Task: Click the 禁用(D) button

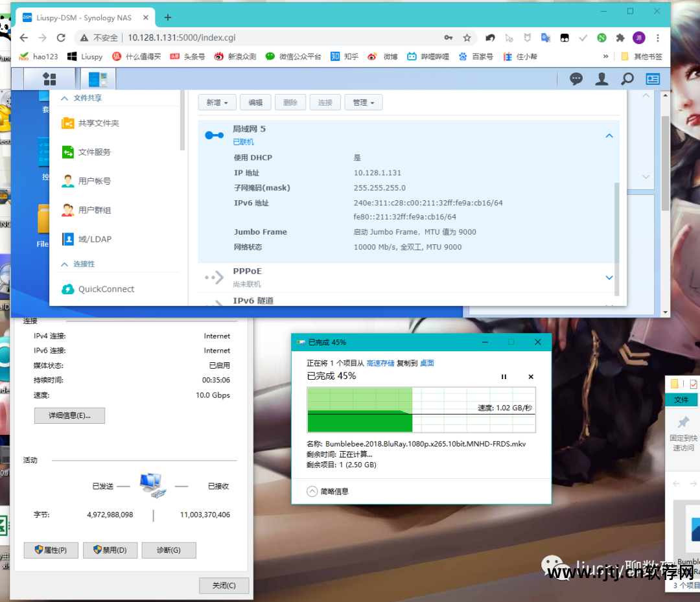Action: point(110,550)
